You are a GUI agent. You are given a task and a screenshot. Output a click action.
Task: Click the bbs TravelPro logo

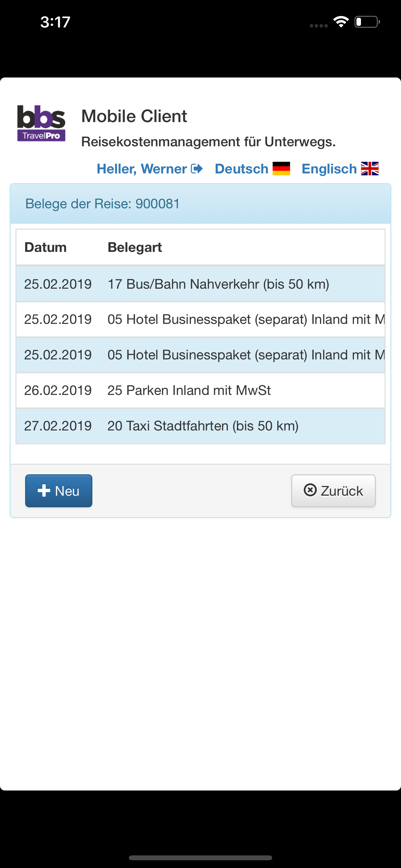[x=41, y=123]
